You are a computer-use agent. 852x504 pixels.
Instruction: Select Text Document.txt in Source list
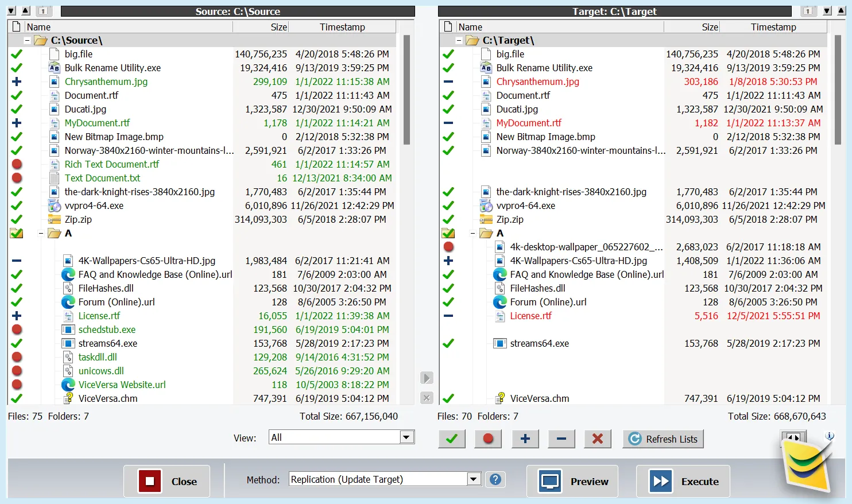click(102, 178)
